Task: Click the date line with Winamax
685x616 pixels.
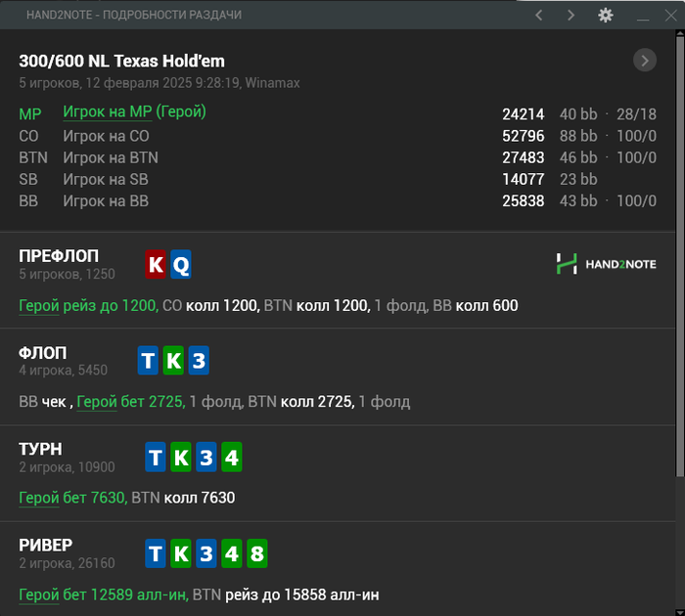Action: click(x=159, y=83)
